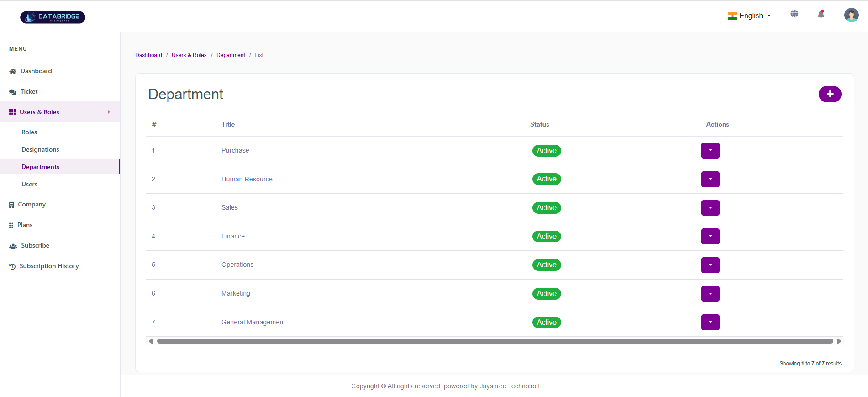Screen dimensions: 868x397
Task: Collapse the Users & Roles menu arrow
Action: pyautogui.click(x=109, y=112)
